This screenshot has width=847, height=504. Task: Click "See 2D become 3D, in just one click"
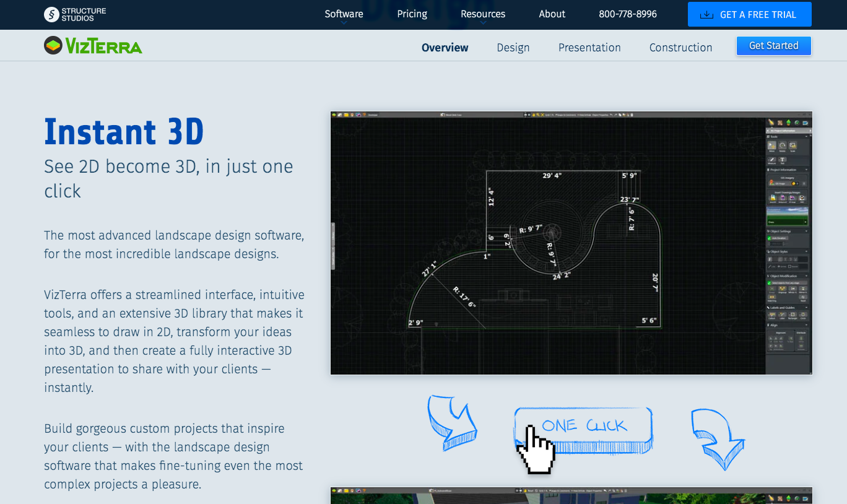(x=168, y=178)
